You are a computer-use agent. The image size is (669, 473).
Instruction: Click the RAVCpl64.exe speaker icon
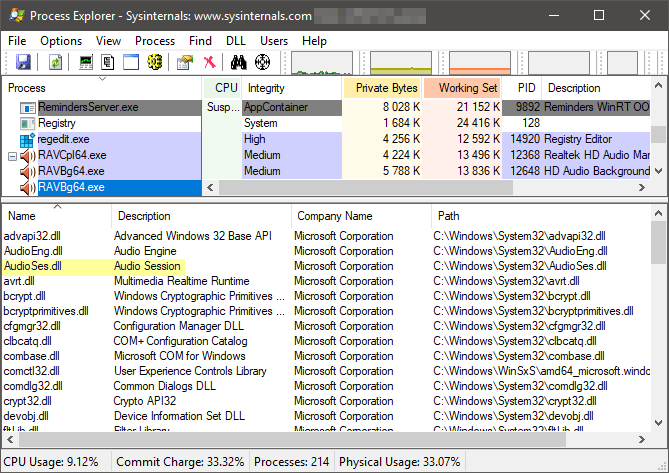click(x=28, y=156)
